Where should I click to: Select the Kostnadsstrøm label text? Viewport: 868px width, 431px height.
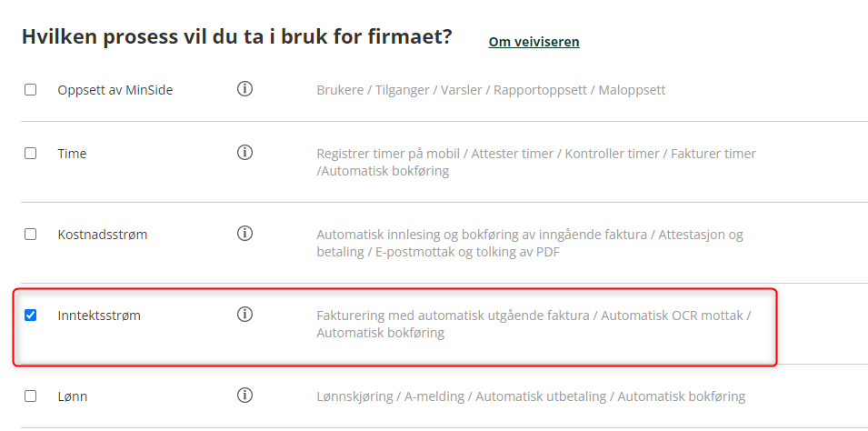click(103, 235)
